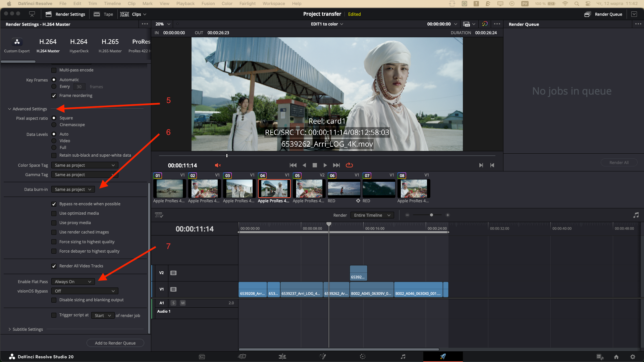Collapse the Advanced Settings section
Image resolution: width=644 pixels, height=362 pixels.
pos(9,109)
